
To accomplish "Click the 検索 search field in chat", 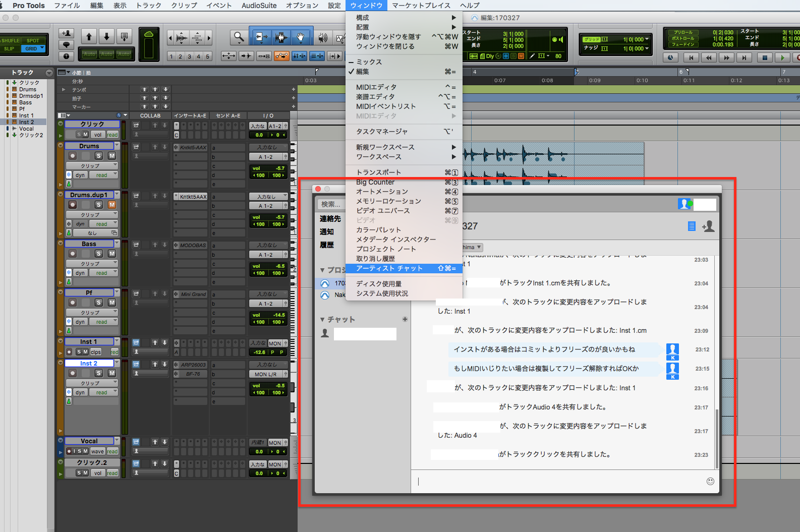I will click(x=331, y=204).
